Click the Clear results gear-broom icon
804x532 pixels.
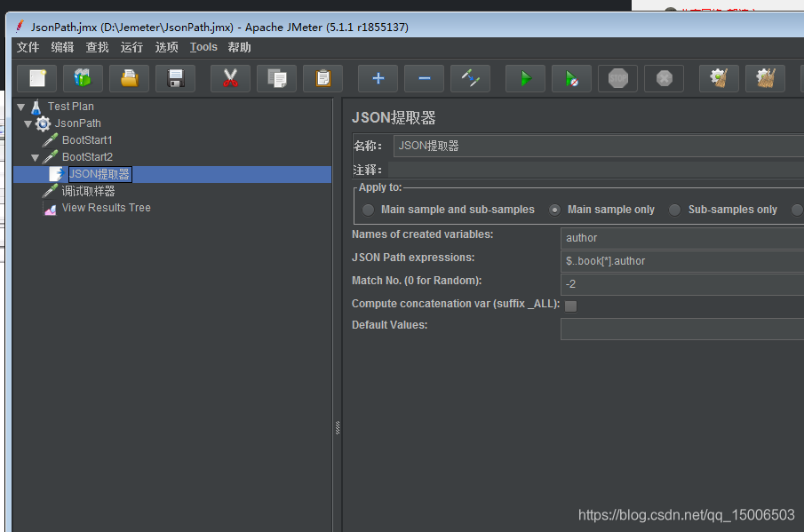click(719, 78)
